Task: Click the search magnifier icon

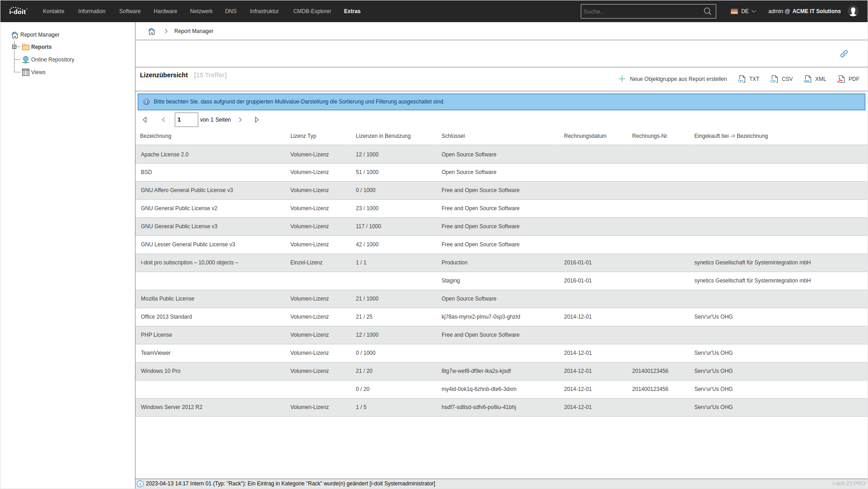Action: point(708,11)
